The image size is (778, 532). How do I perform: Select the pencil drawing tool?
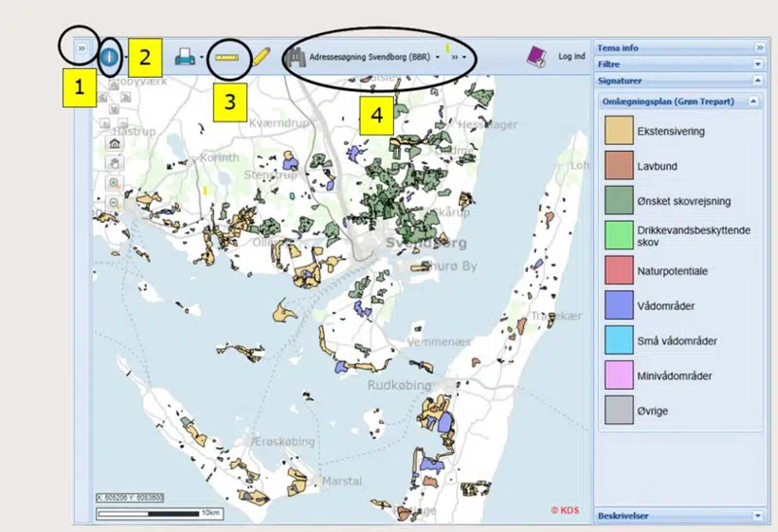(261, 56)
